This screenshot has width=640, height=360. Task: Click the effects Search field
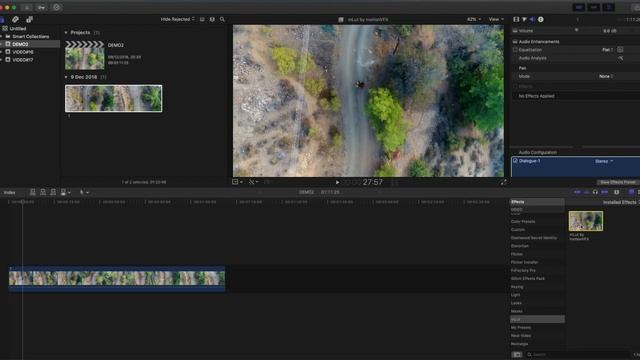pyautogui.click(x=578, y=355)
